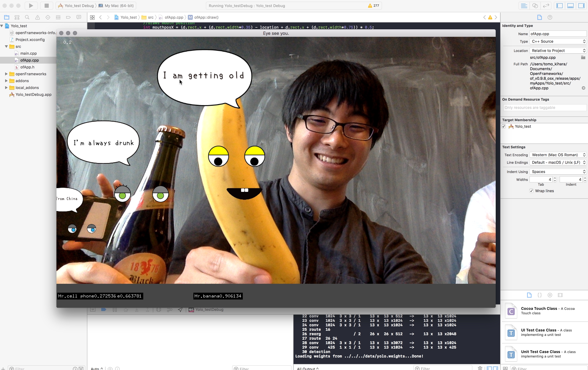Image resolution: width=588 pixels, height=370 pixels.
Task: Show the File inspector
Action: pos(539,17)
